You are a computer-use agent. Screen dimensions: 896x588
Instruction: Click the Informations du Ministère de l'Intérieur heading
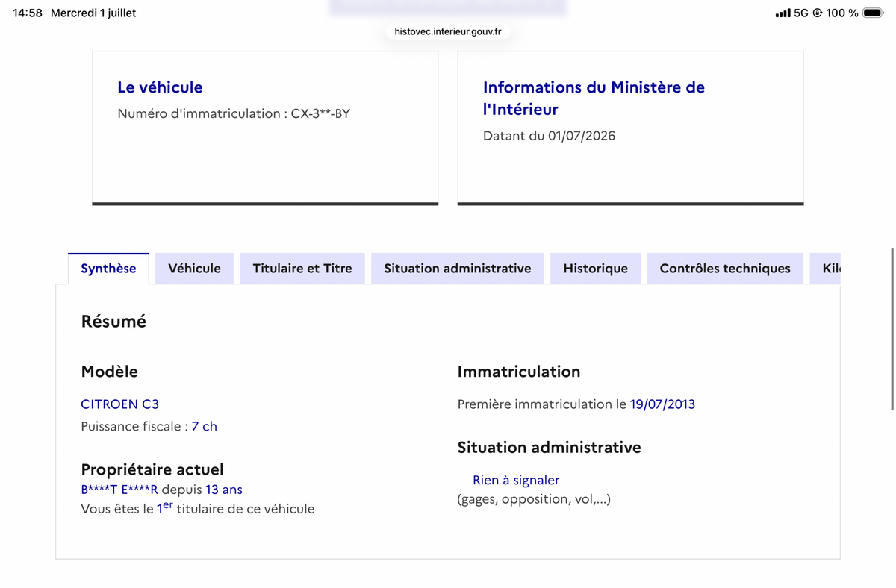[594, 98]
